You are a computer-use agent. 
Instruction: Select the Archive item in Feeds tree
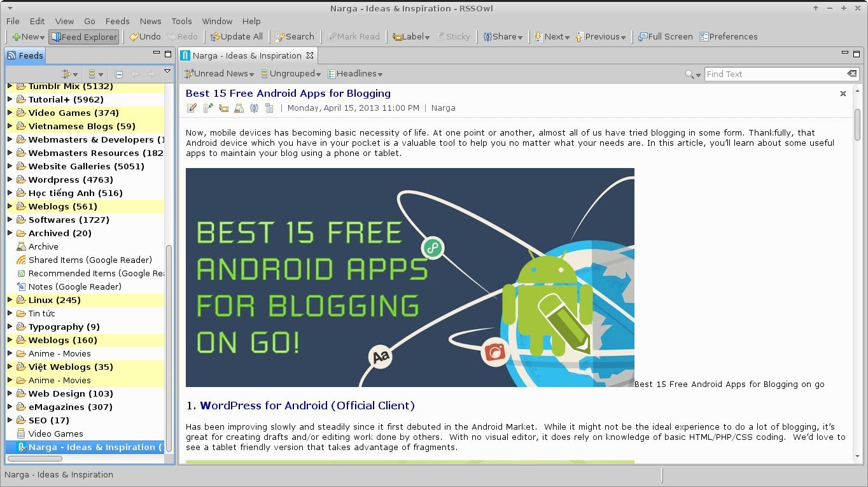click(43, 246)
